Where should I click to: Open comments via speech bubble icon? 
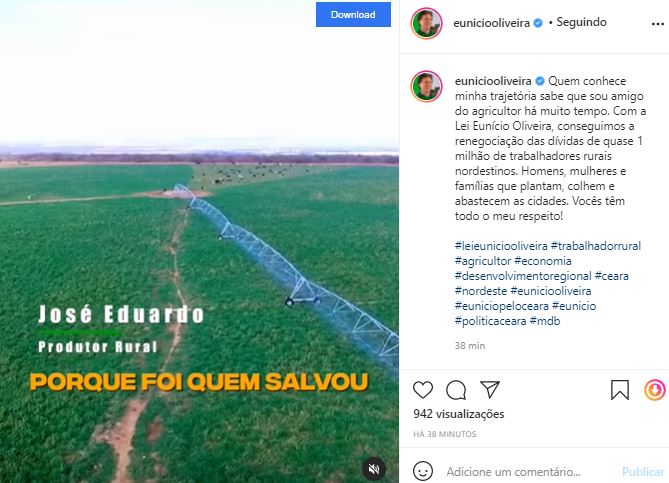(456, 390)
